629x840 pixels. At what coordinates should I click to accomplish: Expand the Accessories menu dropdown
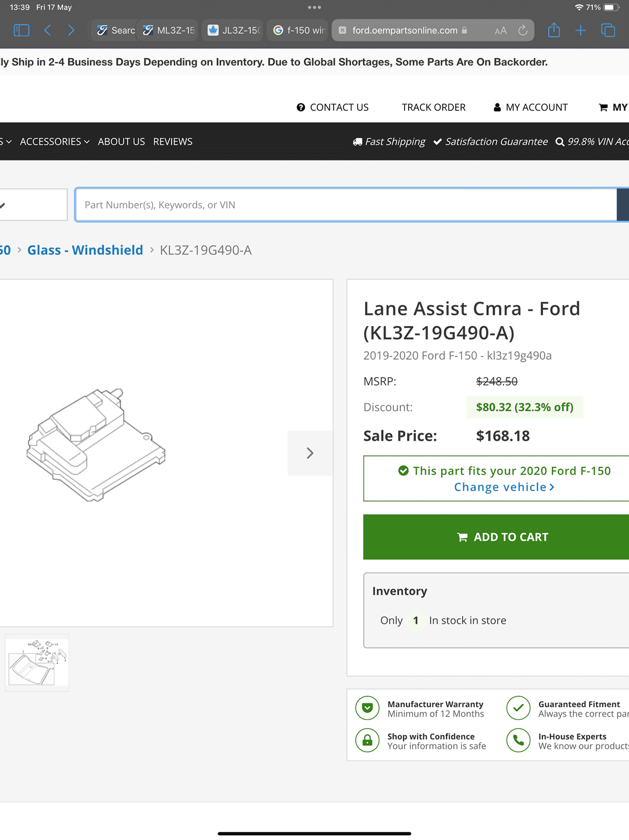pyautogui.click(x=55, y=142)
